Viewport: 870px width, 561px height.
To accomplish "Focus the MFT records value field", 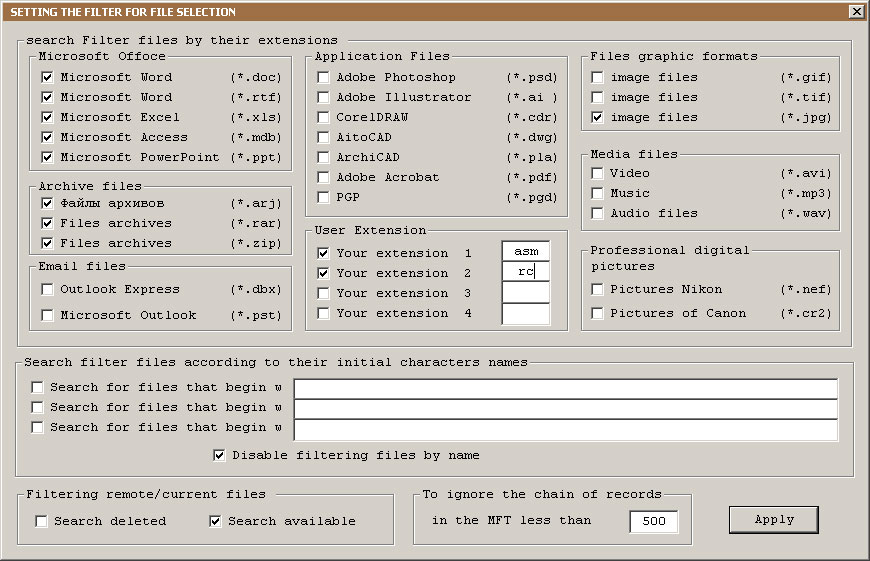I will click(x=654, y=521).
